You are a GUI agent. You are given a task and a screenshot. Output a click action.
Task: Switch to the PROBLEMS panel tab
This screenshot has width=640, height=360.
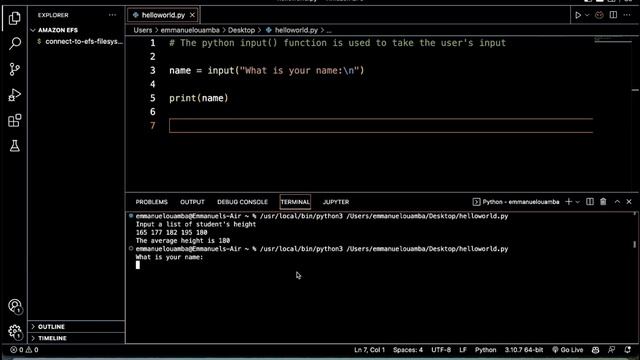tap(151, 202)
